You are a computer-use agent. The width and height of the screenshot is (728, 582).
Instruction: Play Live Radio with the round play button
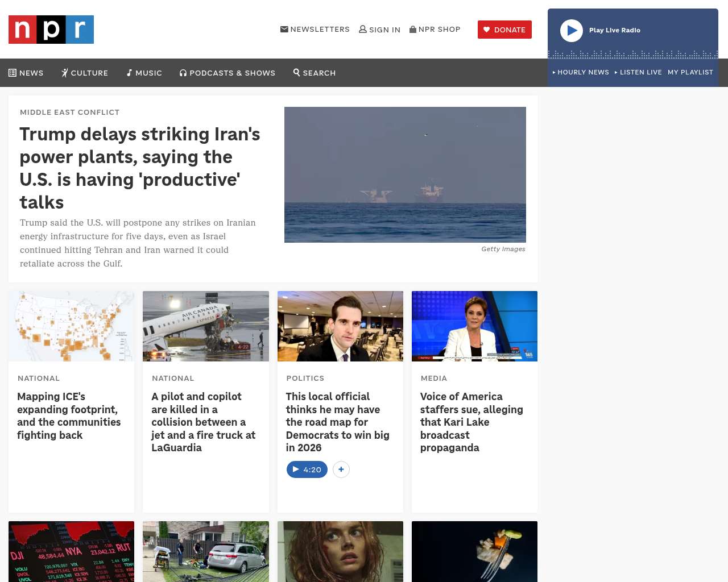point(572,31)
